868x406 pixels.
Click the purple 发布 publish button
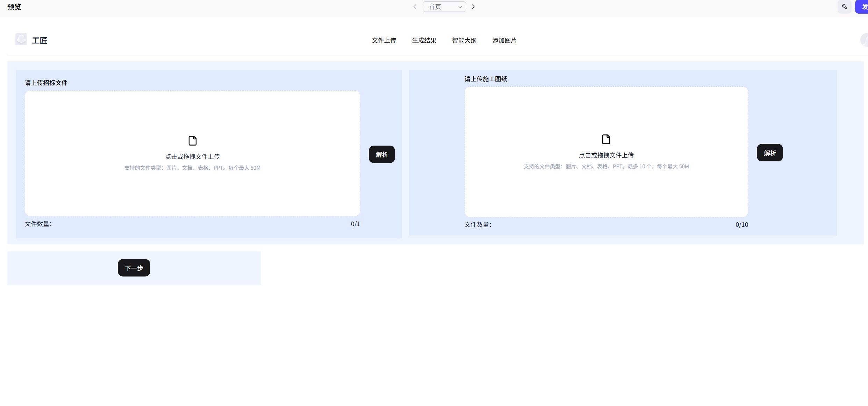click(863, 7)
